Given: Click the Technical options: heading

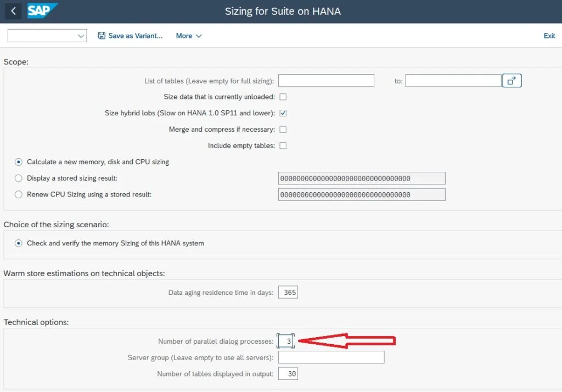Looking at the screenshot, I should [36, 322].
